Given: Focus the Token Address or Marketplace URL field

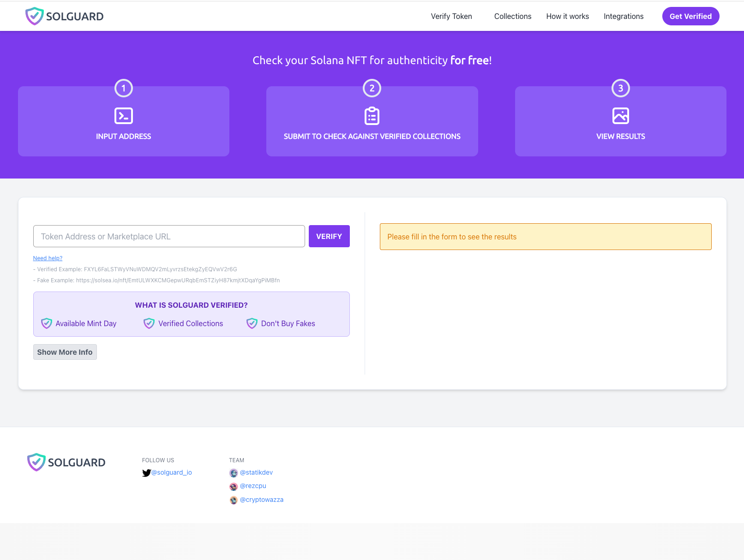Looking at the screenshot, I should click(x=169, y=236).
